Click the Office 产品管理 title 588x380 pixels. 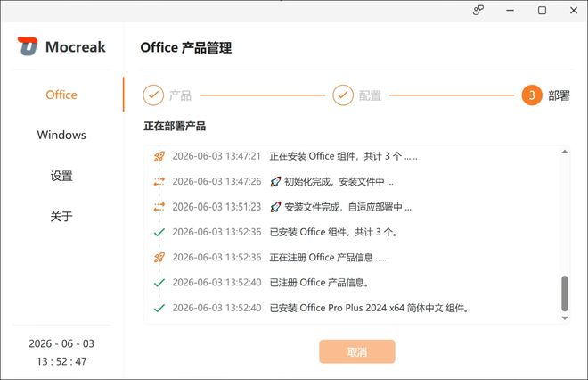186,47
